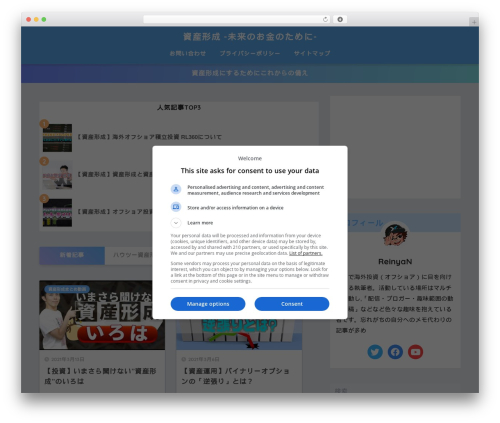Click the store information on device icon
500x423 pixels.
(x=176, y=207)
